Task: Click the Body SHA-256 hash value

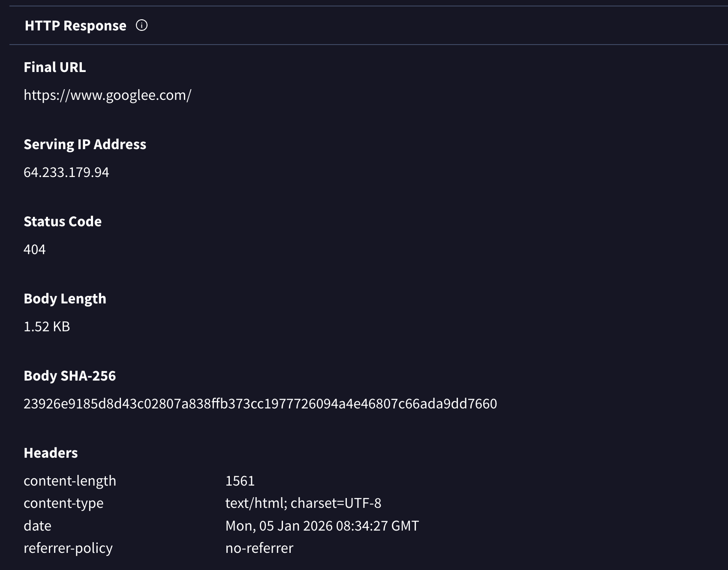Action: coord(260,404)
